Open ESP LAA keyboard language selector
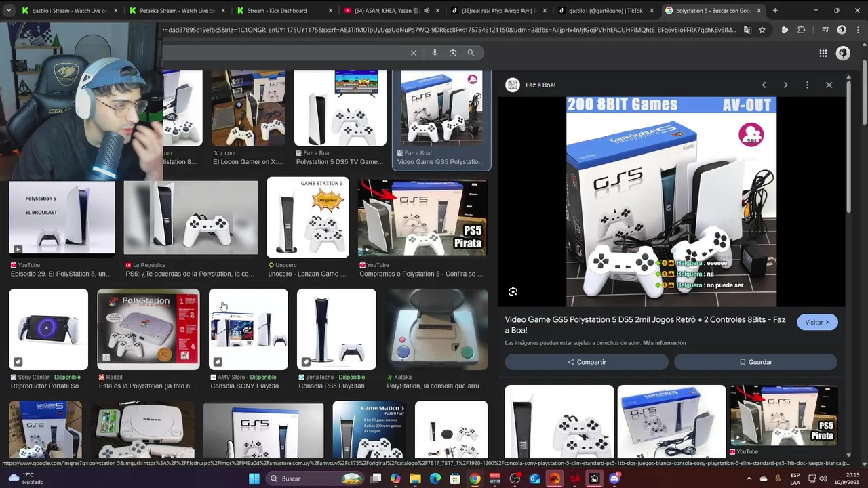This screenshot has height=488, width=868. click(x=795, y=479)
